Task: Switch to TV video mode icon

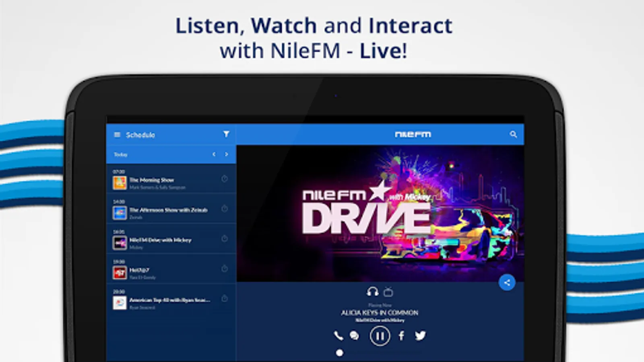Action: pyautogui.click(x=388, y=292)
